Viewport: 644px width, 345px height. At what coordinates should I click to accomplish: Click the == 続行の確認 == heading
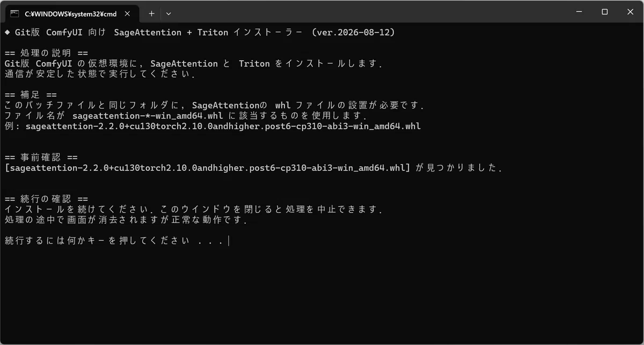tap(46, 199)
